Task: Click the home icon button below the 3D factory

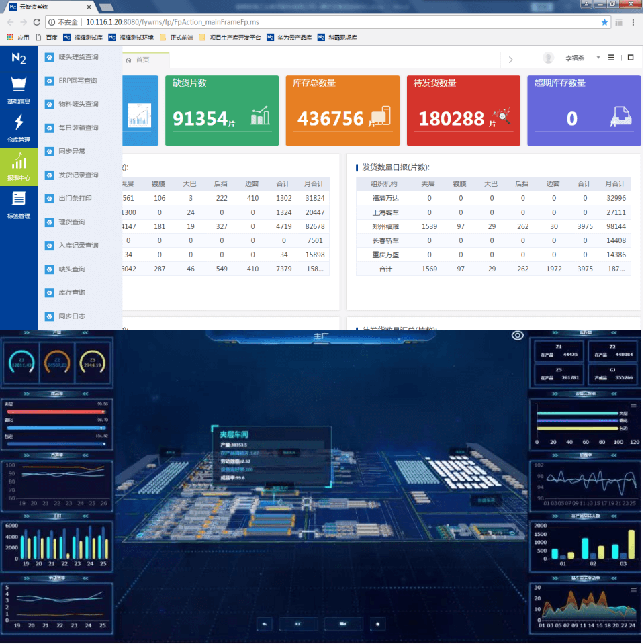Action: [379, 624]
